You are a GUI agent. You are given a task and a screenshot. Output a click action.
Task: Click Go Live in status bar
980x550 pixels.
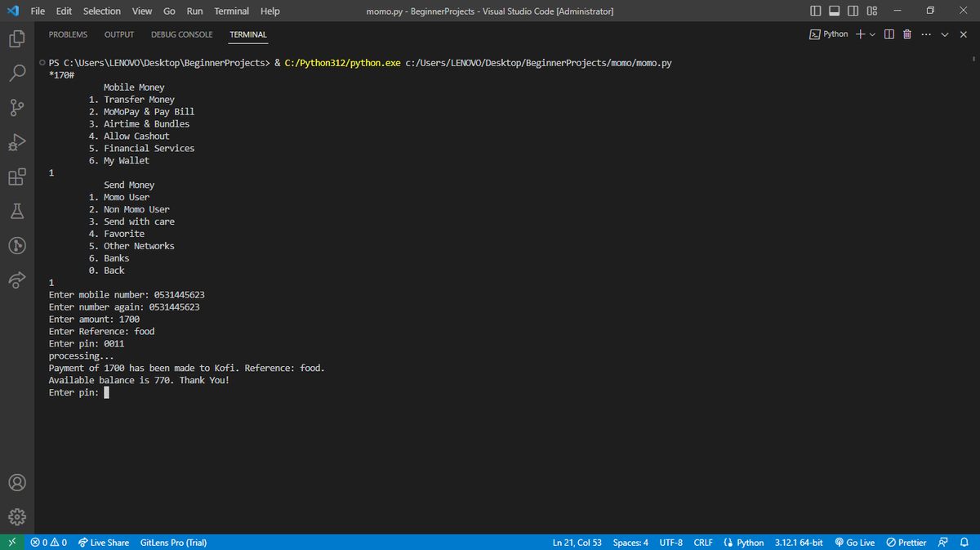pos(853,542)
